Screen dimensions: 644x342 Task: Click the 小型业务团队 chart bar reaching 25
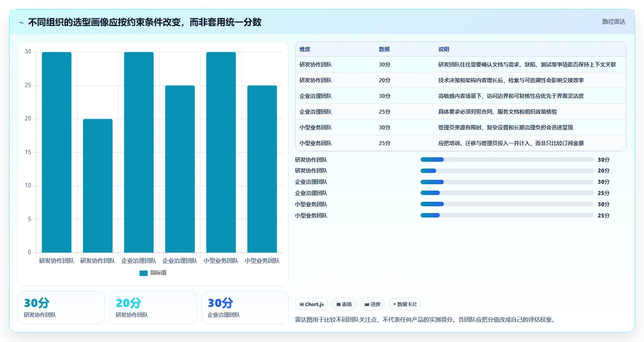click(x=262, y=169)
